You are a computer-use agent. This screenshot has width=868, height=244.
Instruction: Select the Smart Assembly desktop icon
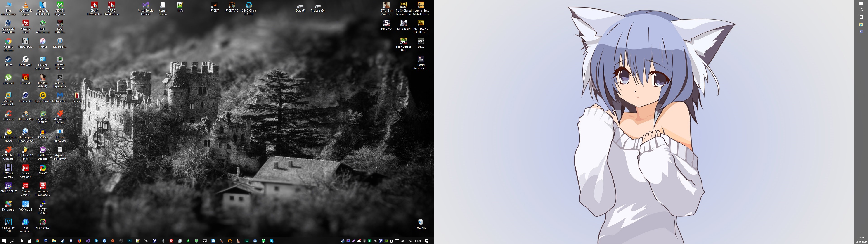(26, 172)
